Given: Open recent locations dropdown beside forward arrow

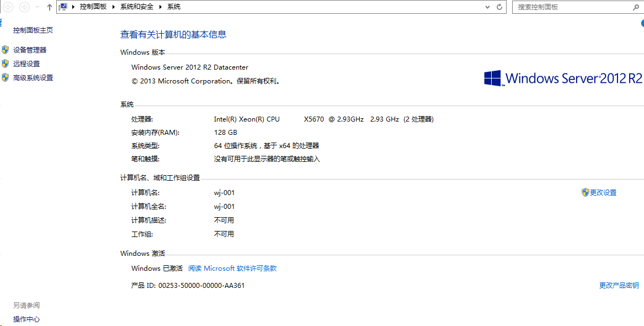Looking at the screenshot, I should (x=38, y=7).
